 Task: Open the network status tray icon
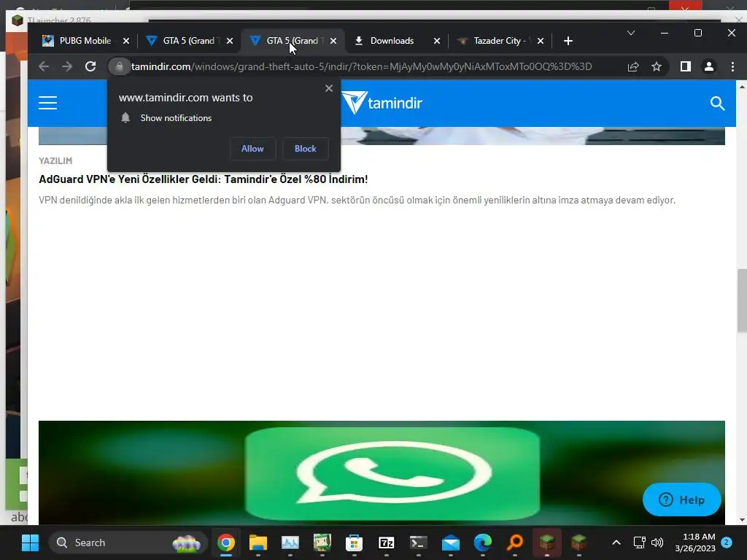coord(639,542)
